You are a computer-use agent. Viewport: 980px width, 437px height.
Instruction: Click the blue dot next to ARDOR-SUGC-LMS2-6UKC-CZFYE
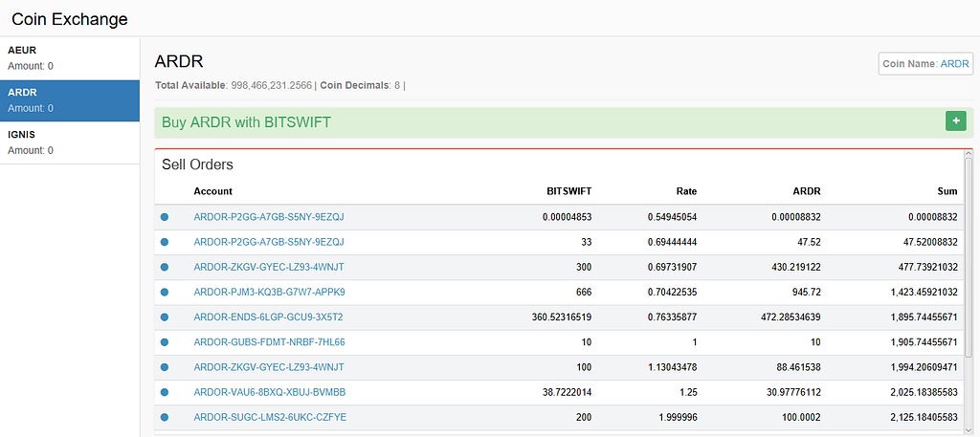[x=165, y=417]
